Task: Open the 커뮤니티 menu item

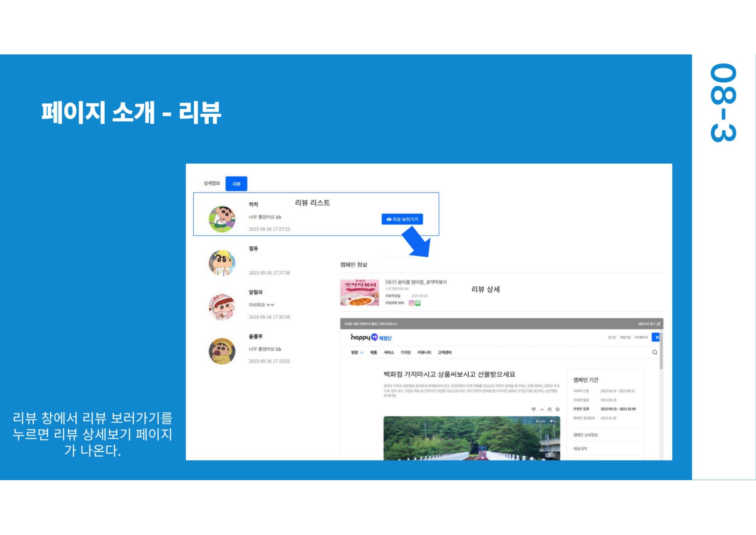Action: (x=424, y=352)
